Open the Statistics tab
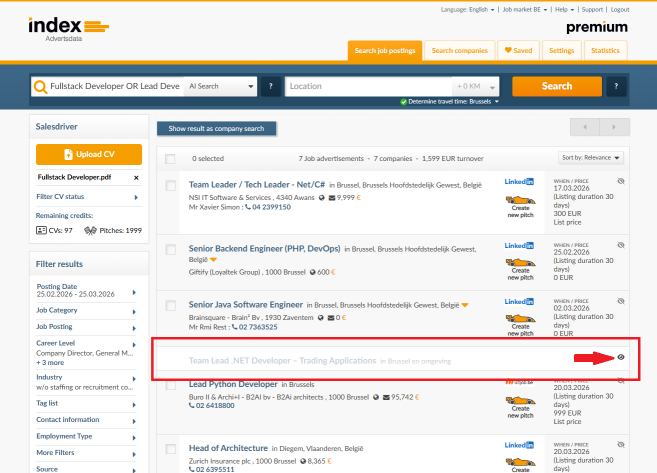 pos(605,51)
